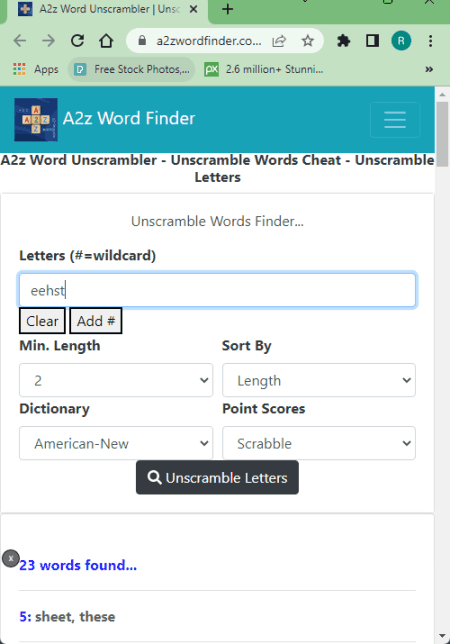Image resolution: width=450 pixels, height=644 pixels.
Task: Open the Google profile avatar
Action: click(x=401, y=41)
